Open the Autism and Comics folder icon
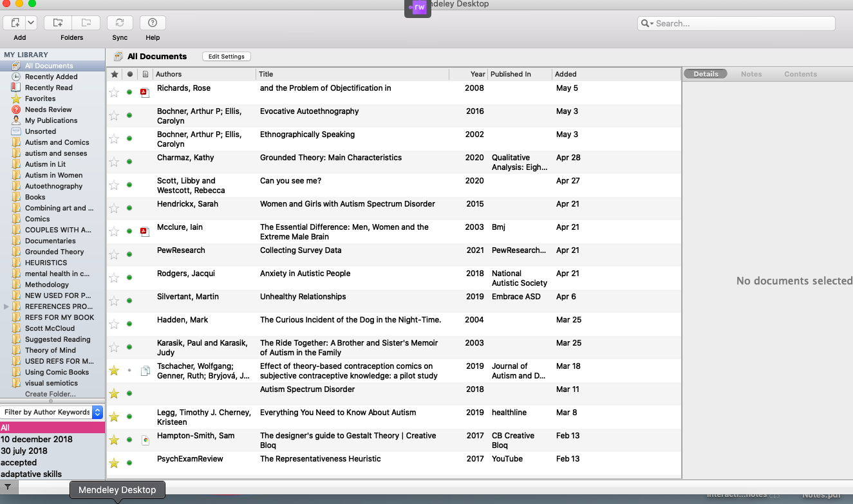Image resolution: width=853 pixels, height=504 pixels. 16,142
